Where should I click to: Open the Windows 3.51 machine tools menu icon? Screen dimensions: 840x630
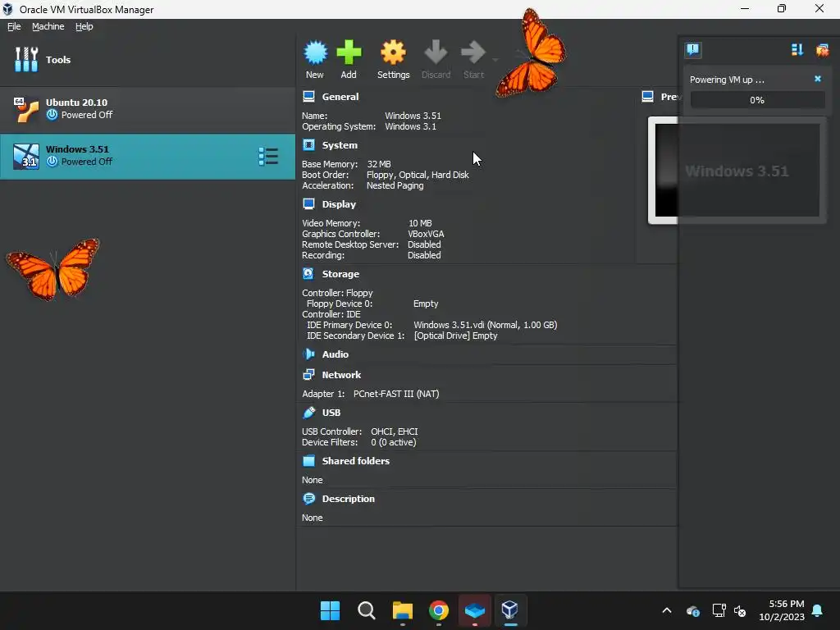tap(268, 157)
